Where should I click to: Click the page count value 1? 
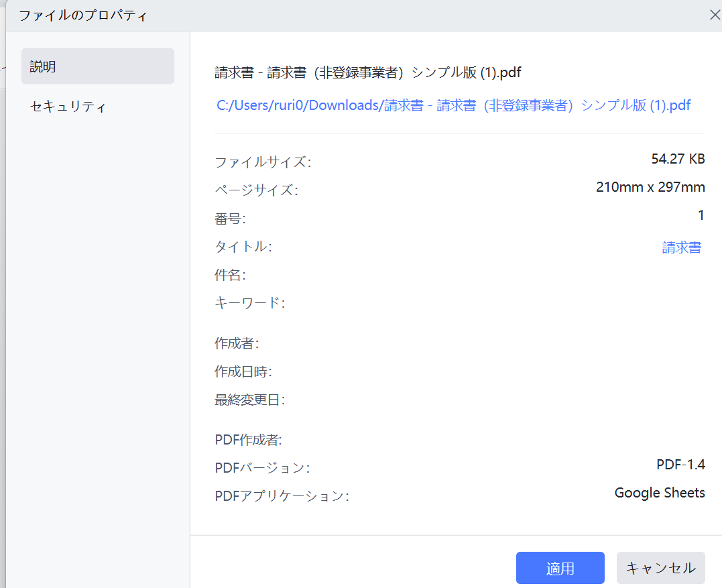[x=701, y=215]
